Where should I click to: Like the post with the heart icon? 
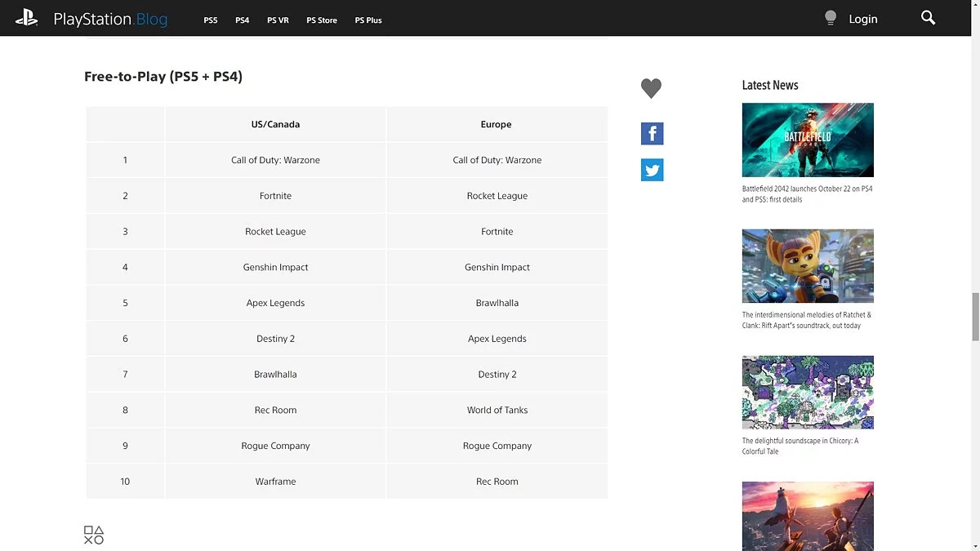tap(651, 88)
